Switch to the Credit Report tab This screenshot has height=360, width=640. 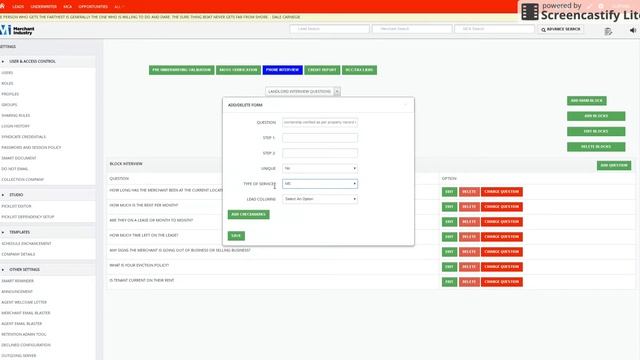point(322,70)
